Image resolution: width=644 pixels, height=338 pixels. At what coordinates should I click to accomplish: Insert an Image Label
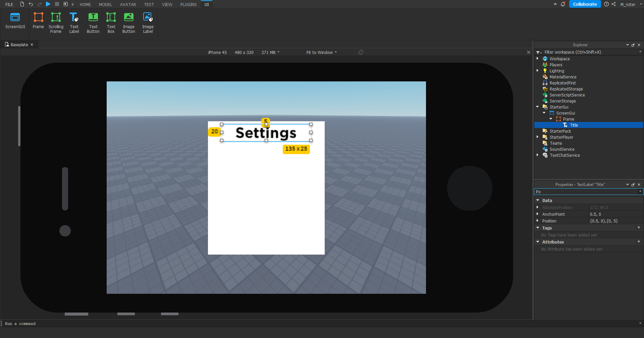pos(148,21)
